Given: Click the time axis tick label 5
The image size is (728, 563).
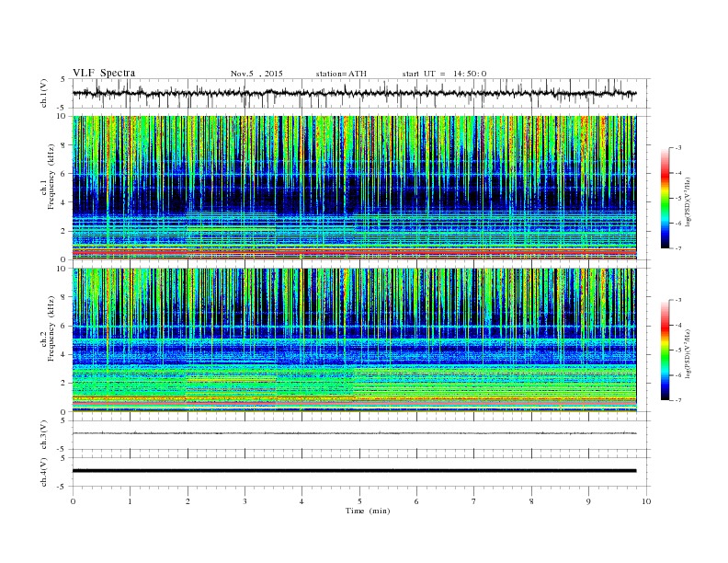Looking at the screenshot, I should coord(359,501).
